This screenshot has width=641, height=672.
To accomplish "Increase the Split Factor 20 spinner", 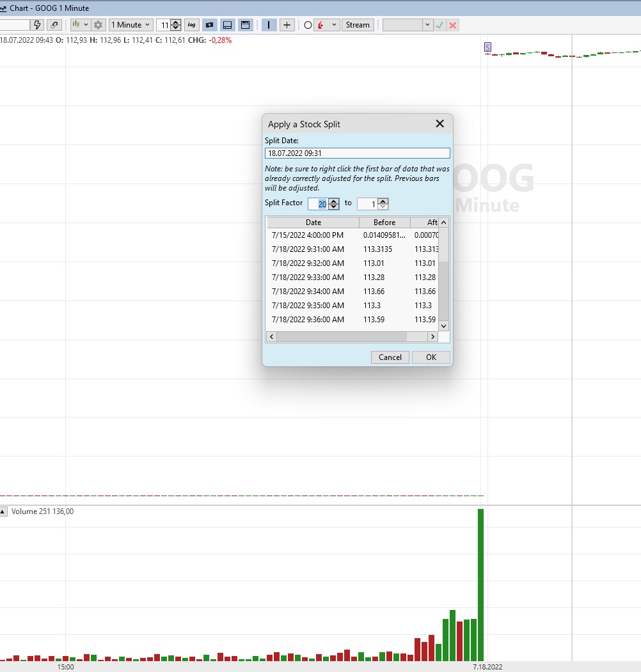I will (334, 201).
